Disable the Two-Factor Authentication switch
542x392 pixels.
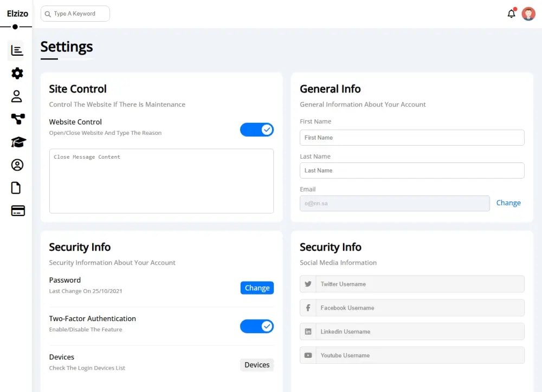(257, 326)
